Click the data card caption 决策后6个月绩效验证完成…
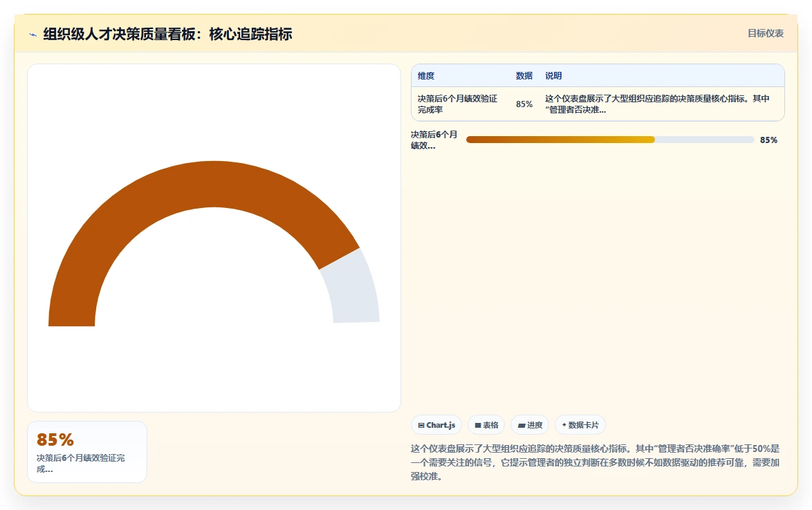Screen dimensions: 812x510 pos(81,464)
